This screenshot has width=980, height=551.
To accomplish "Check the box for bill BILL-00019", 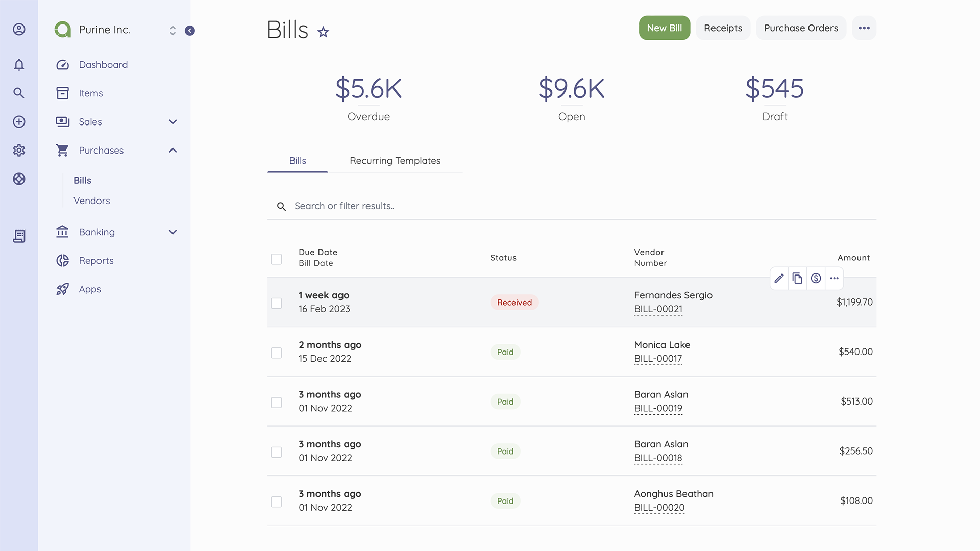I will pos(276,403).
